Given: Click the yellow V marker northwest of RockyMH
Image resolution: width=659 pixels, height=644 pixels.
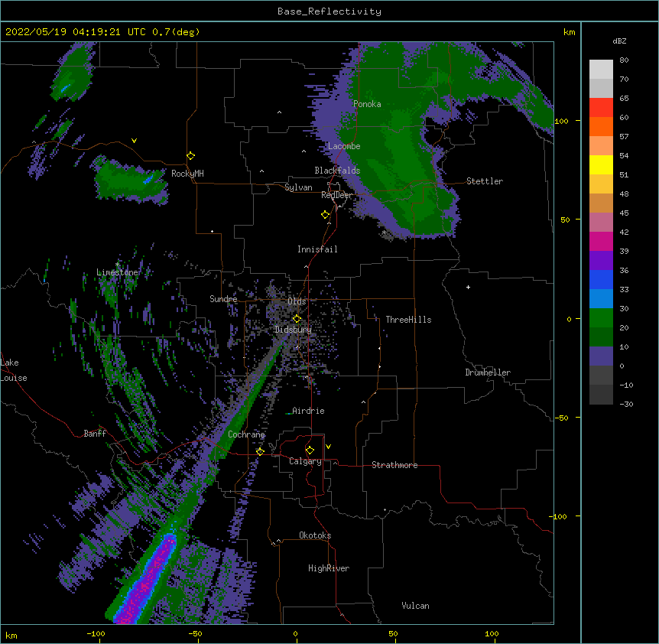Looking at the screenshot, I should click(x=134, y=141).
